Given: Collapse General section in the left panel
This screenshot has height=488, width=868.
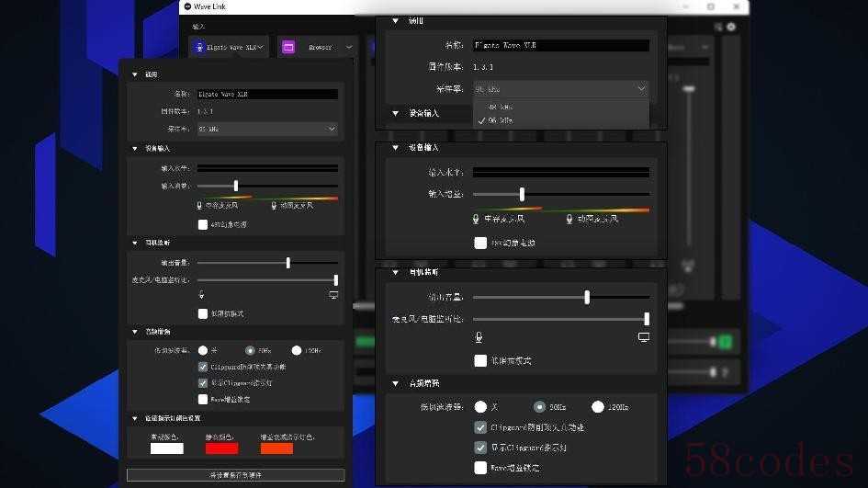Looking at the screenshot, I should click(134, 74).
